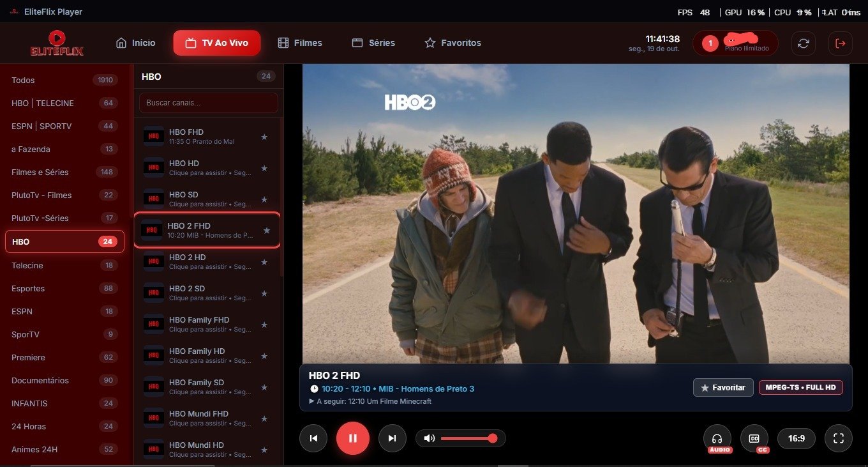868x467 pixels.
Task: Skip to previous channel button
Action: coord(313,438)
